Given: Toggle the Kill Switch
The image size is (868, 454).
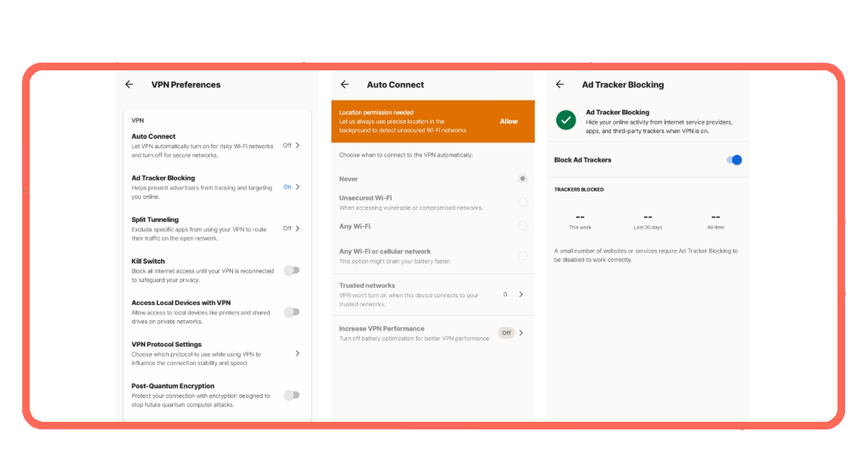Looking at the screenshot, I should pos(292,270).
